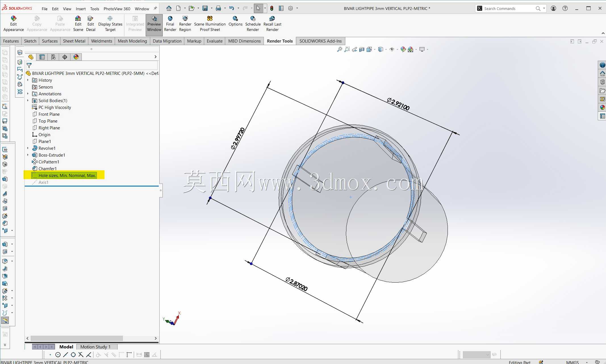
Task: Click the feature tree filter field
Action: [92, 66]
